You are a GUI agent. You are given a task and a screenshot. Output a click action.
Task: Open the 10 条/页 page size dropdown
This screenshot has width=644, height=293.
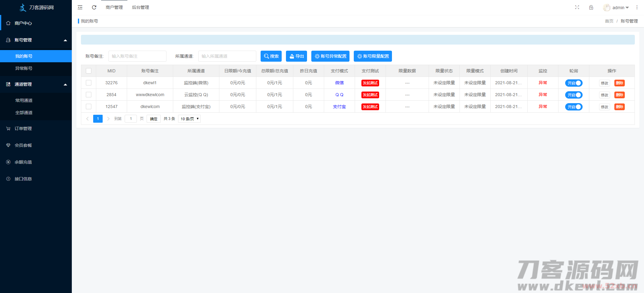tap(189, 119)
